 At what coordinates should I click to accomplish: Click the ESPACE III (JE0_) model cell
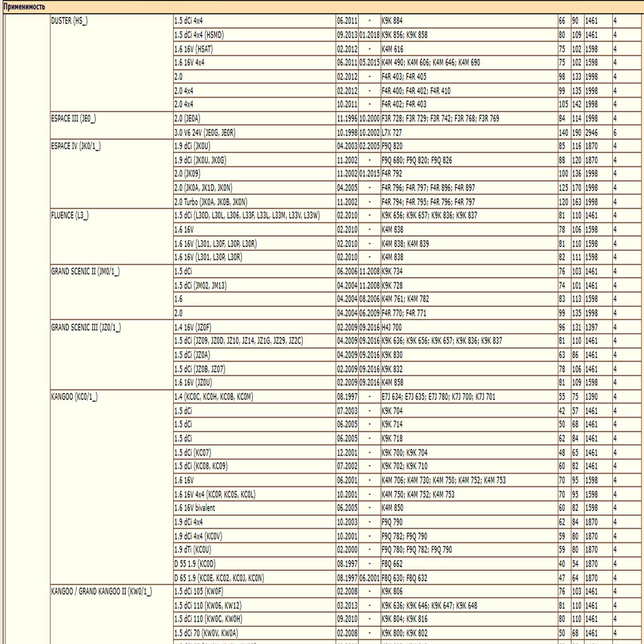pos(73,119)
